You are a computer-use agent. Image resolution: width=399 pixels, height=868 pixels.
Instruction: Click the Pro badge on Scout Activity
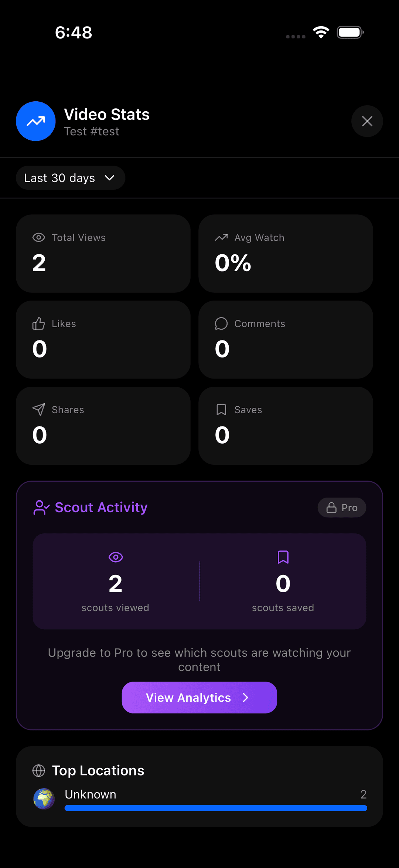click(341, 508)
